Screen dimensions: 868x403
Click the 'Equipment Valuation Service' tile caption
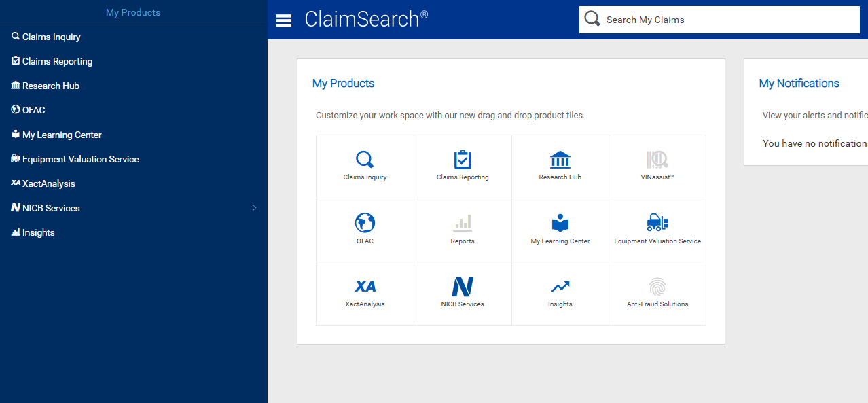pyautogui.click(x=657, y=241)
